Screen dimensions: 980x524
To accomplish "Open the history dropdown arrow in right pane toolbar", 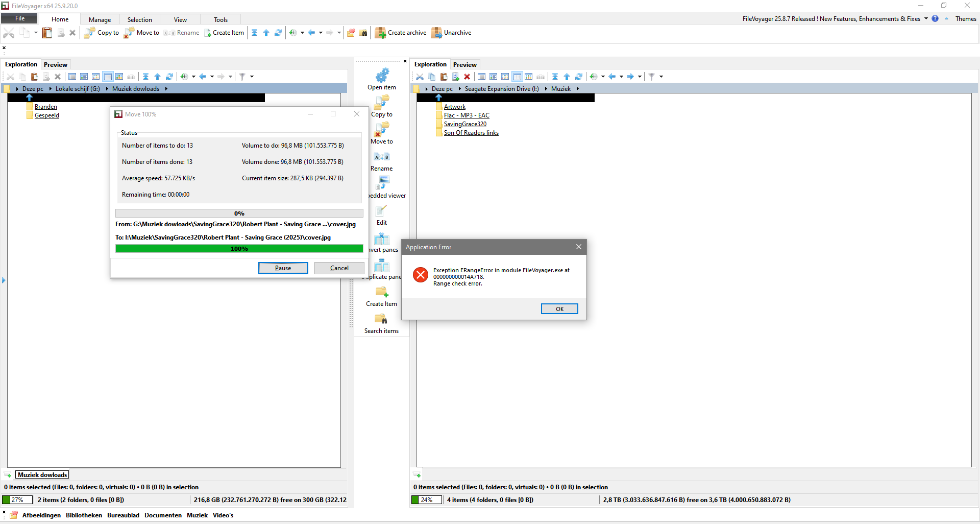I will [x=603, y=77].
